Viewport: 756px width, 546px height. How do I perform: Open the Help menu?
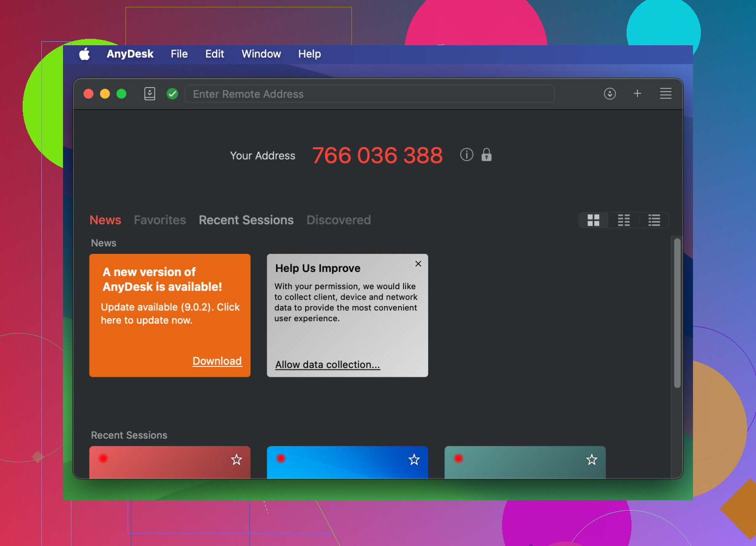point(309,54)
